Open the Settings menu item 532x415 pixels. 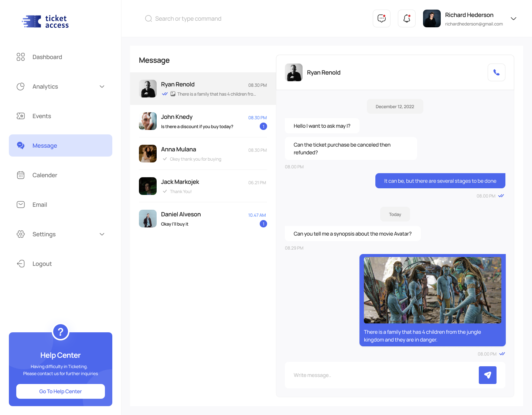click(x=61, y=234)
